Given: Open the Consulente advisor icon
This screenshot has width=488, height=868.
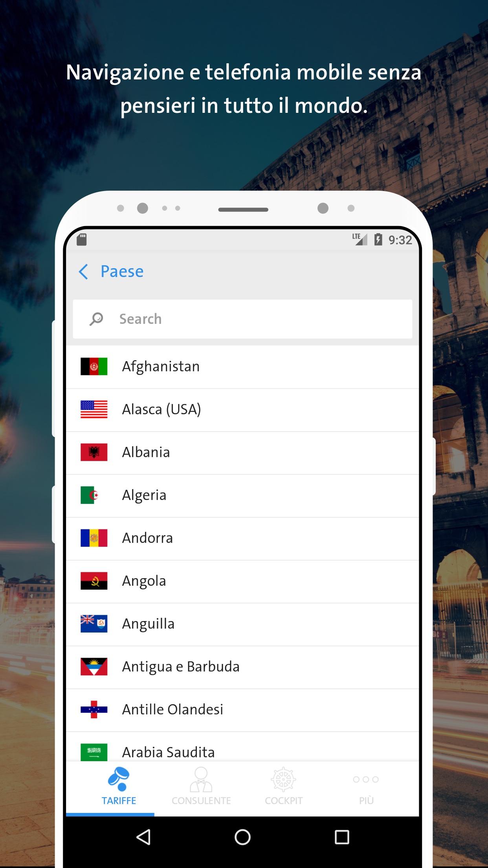Looking at the screenshot, I should click(201, 779).
